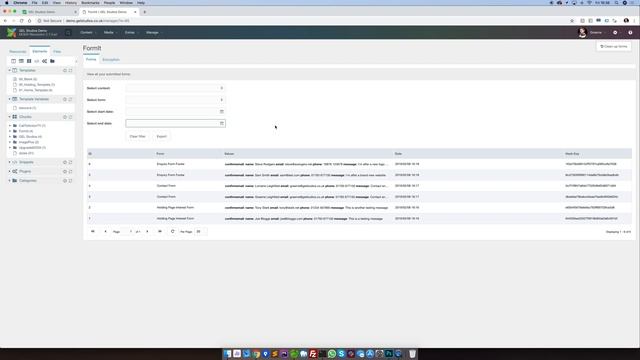
Task: Open the help icon in top bar
Action: (x=630, y=33)
